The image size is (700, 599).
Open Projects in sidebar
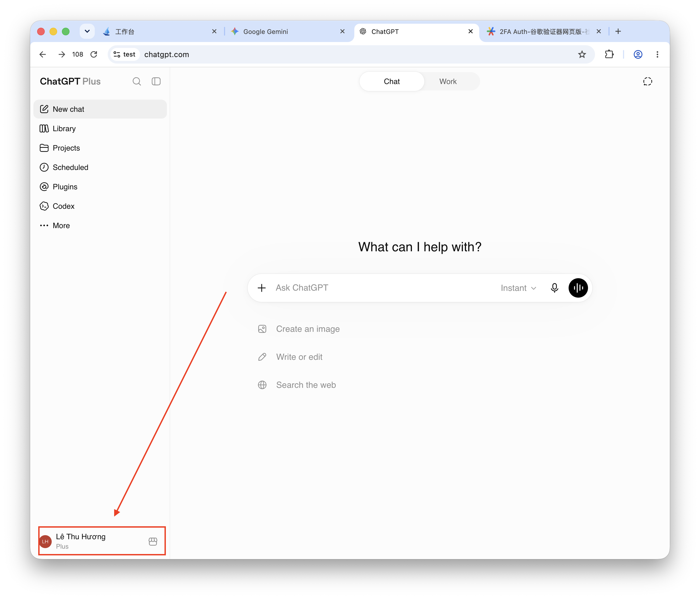[100, 148]
